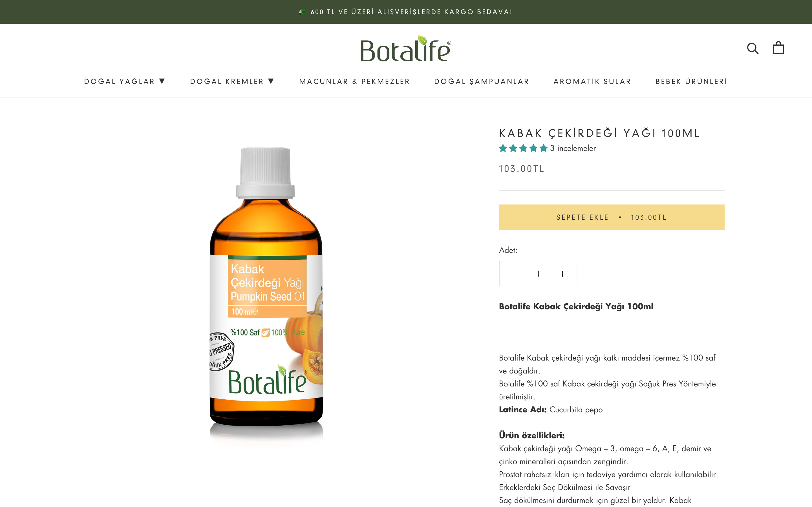The height and width of the screenshot is (507, 812).
Task: Expand the Doğal Kremler dropdown arrow
Action: coord(271,81)
